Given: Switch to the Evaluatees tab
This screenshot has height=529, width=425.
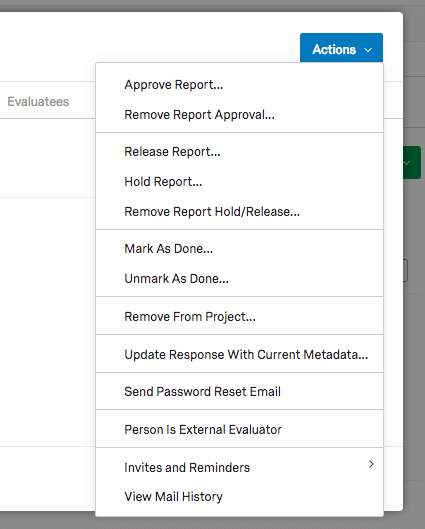Looking at the screenshot, I should point(38,102).
